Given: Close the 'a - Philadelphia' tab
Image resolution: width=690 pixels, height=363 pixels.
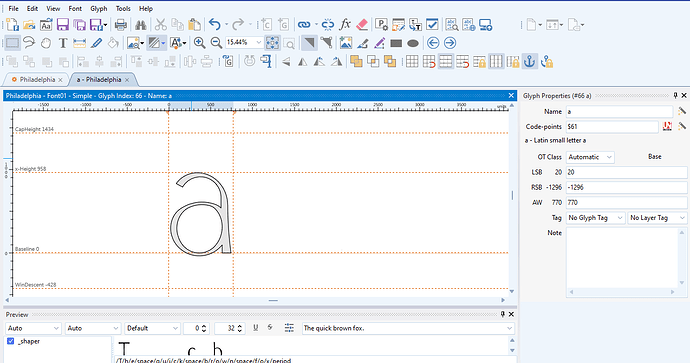Looking at the screenshot, I should 127,80.
